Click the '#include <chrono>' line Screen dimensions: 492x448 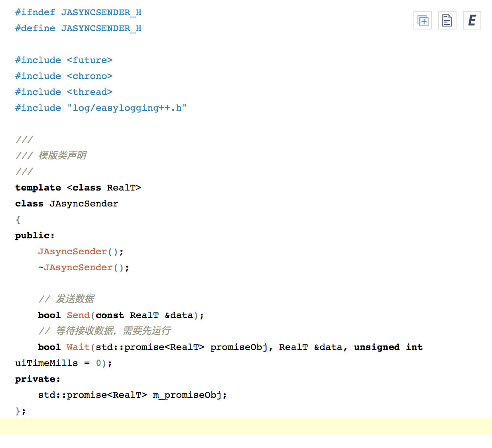pos(64,76)
